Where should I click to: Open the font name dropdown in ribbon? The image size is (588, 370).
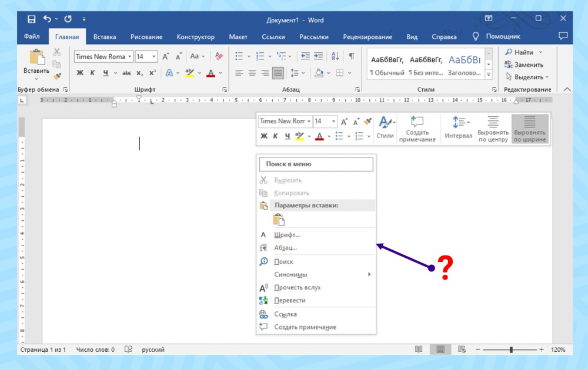(x=129, y=57)
